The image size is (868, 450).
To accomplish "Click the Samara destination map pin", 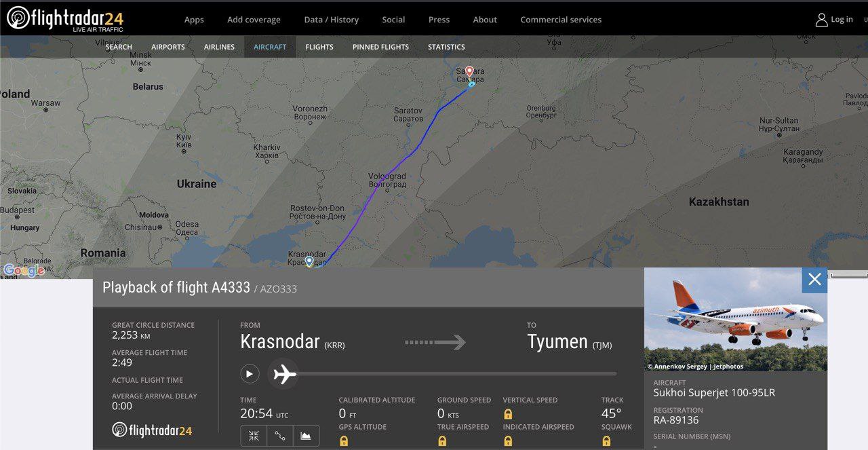I will (x=469, y=71).
